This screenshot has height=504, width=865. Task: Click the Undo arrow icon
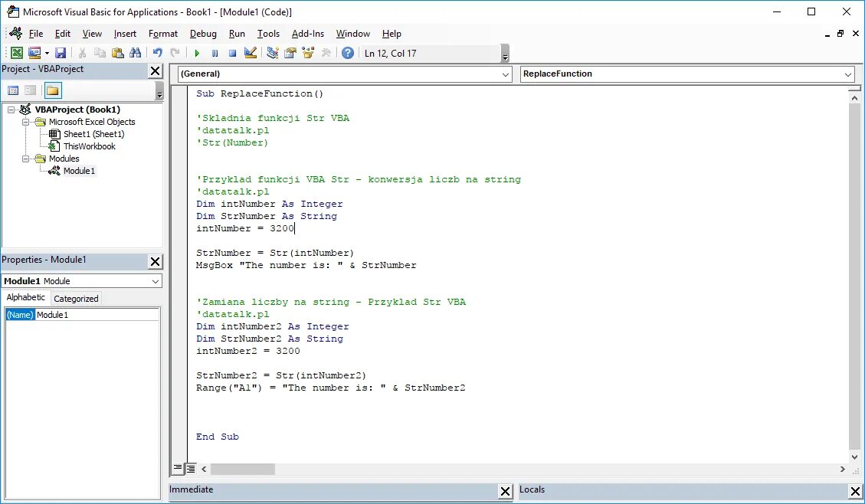[x=158, y=53]
